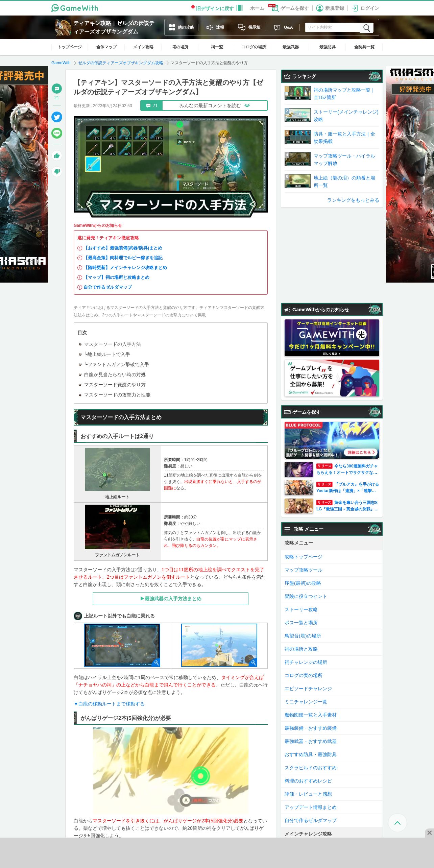Open 全体マップ nav tab
The height and width of the screenshot is (868, 434).
click(106, 47)
